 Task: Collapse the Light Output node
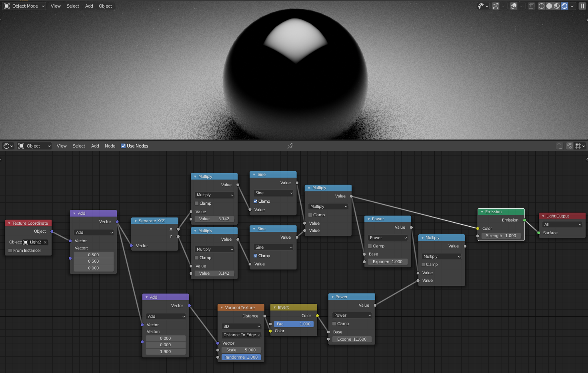click(543, 216)
